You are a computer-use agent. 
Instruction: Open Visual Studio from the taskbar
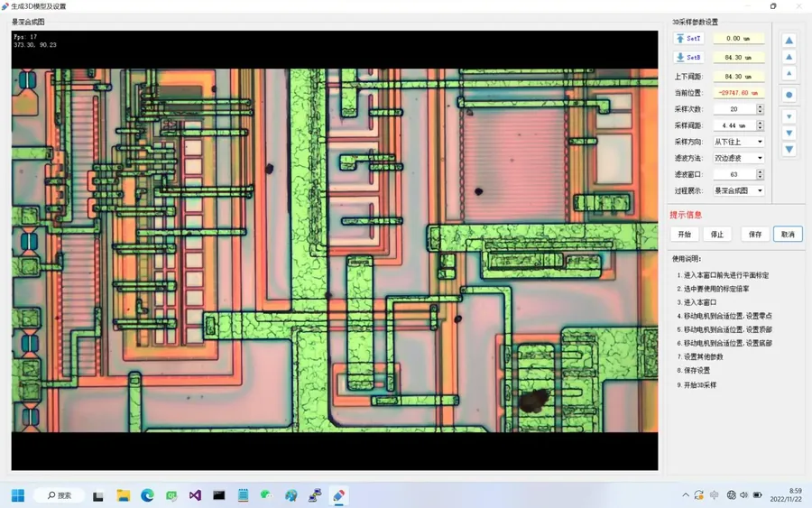pos(195,495)
